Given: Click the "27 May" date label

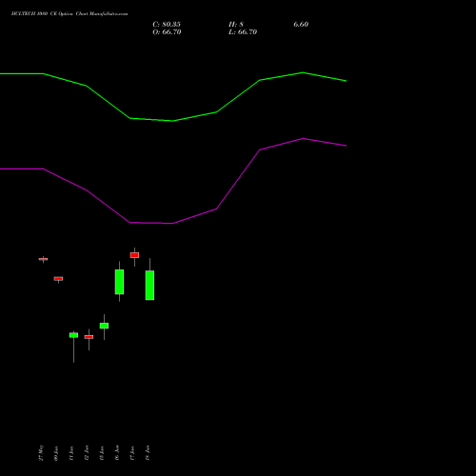Looking at the screenshot, I should [x=41, y=453].
